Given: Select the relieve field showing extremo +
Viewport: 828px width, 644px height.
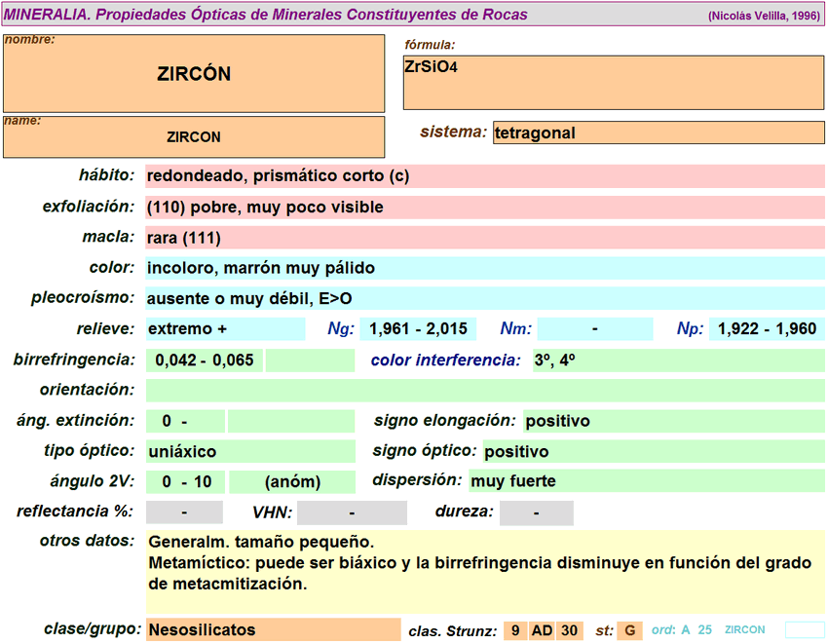Looking at the screenshot, I should (225, 329).
